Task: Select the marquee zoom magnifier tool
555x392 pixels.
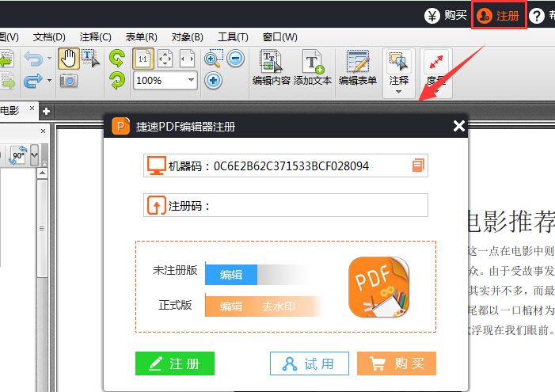Action: click(x=214, y=59)
